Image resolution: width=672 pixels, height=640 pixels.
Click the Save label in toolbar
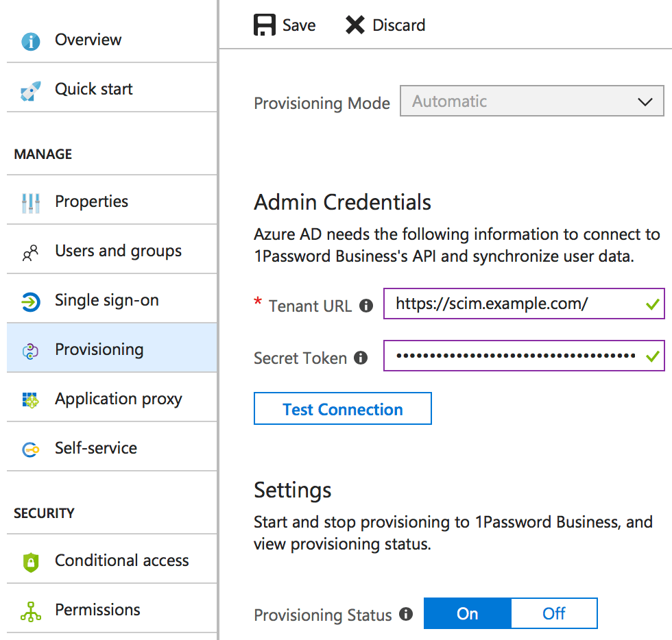pos(299,25)
